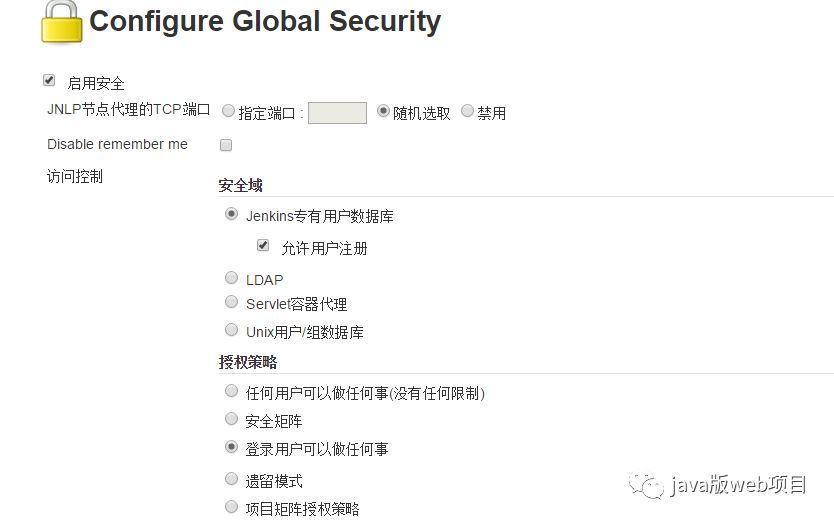Click the Configure Global Security heading

(265, 22)
